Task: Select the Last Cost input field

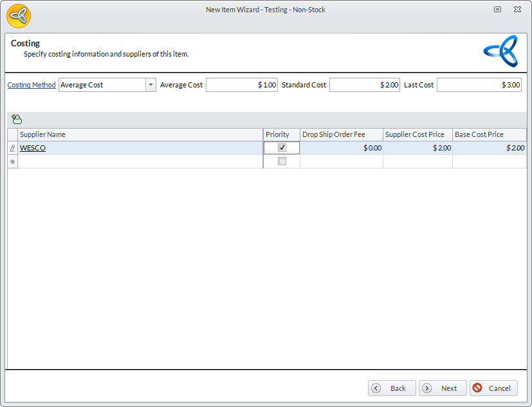Action: 479,85
